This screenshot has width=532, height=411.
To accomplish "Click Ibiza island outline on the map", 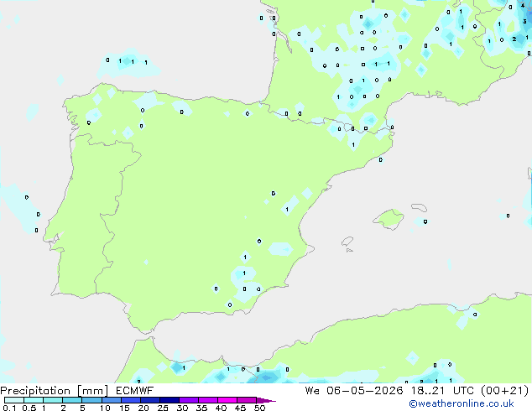I will (x=347, y=242).
